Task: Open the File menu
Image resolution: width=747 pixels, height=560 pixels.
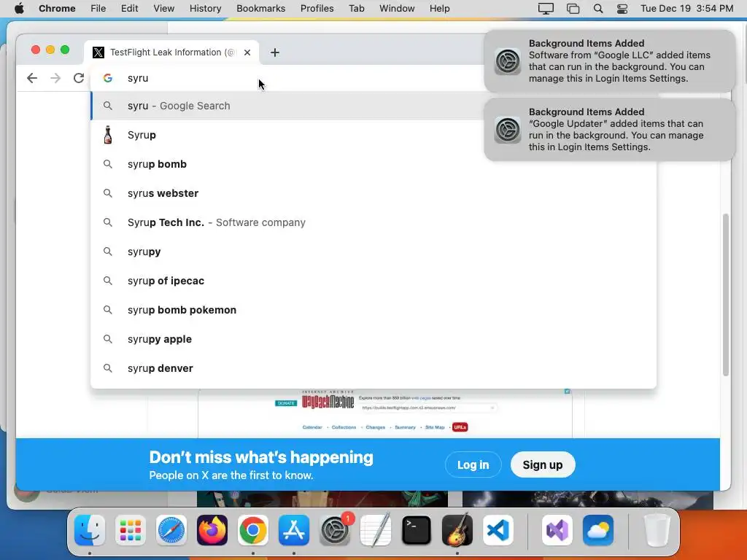Action: (98, 9)
